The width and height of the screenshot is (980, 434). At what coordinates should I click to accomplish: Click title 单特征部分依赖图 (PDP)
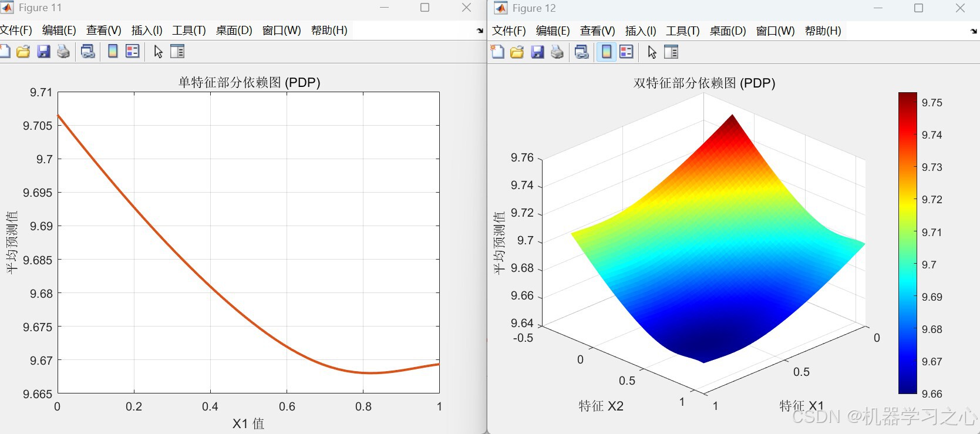250,82
